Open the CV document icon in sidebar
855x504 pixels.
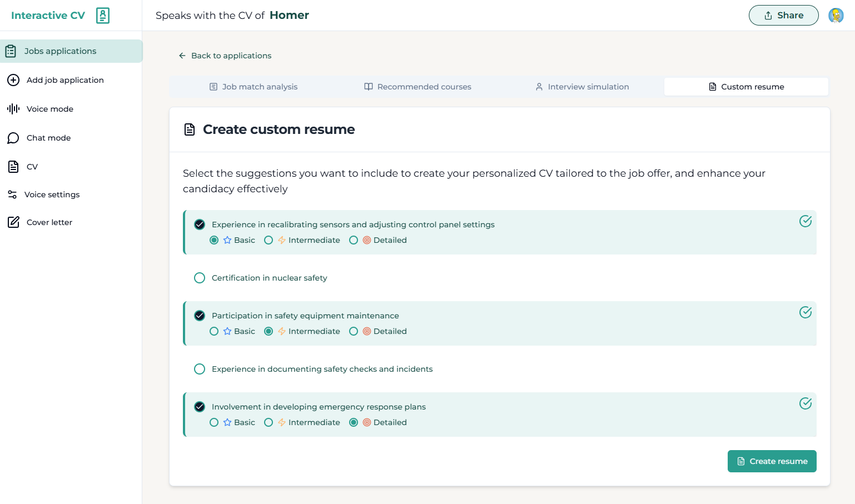13,167
